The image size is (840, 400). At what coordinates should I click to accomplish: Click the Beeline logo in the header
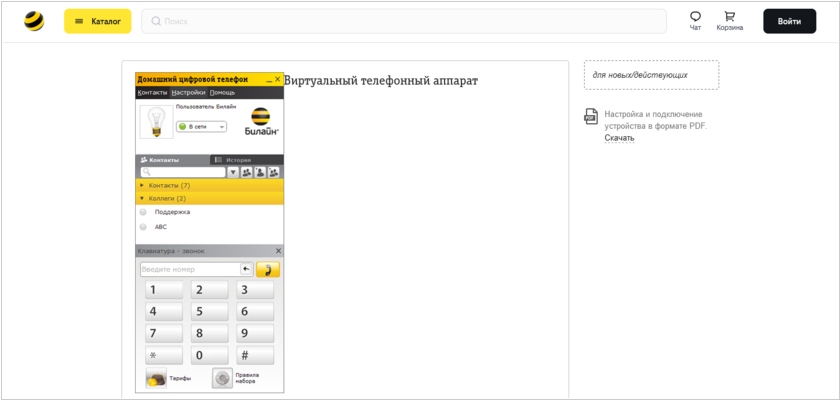coord(34,21)
